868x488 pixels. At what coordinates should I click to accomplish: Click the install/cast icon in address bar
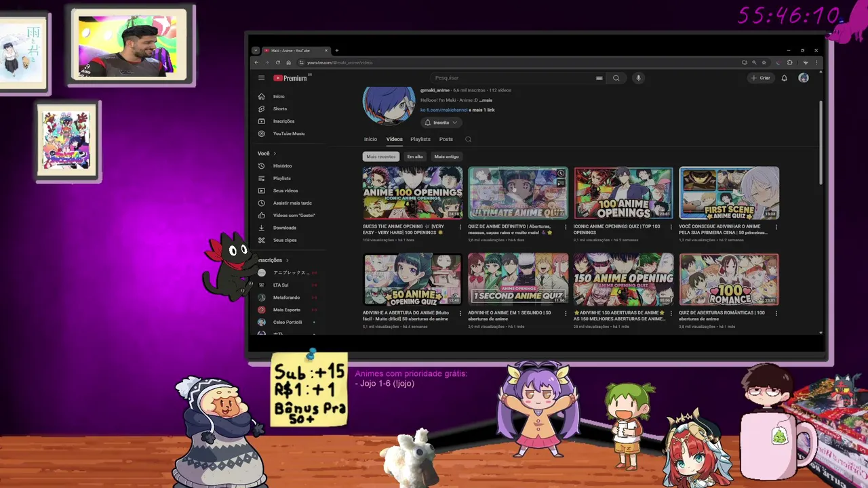click(x=745, y=62)
